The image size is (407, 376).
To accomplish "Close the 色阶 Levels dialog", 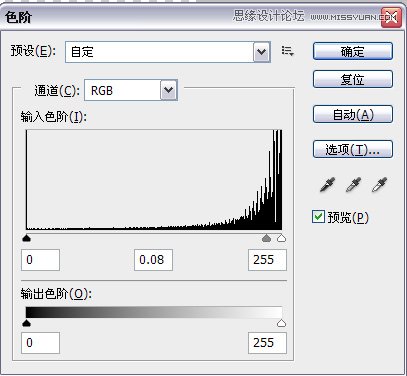I will point(391,17).
